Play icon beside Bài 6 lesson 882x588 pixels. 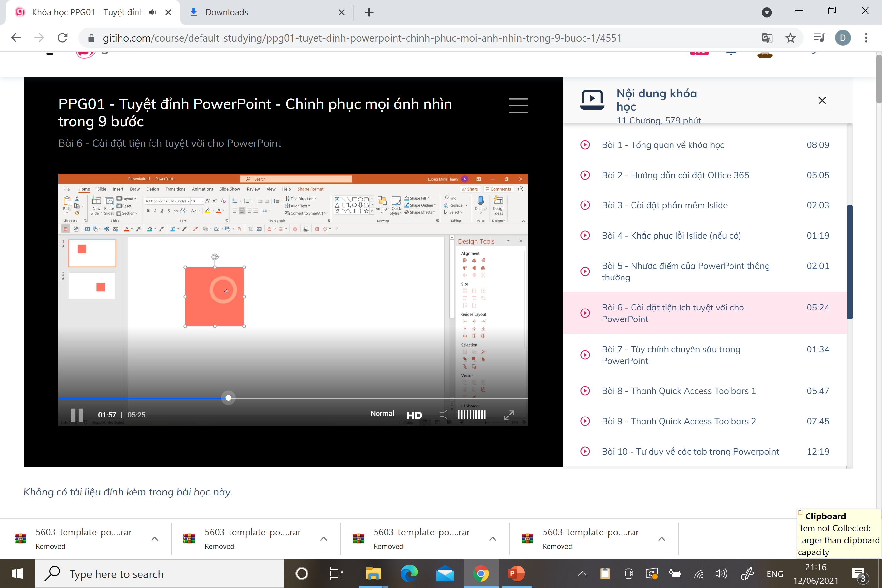(x=585, y=313)
